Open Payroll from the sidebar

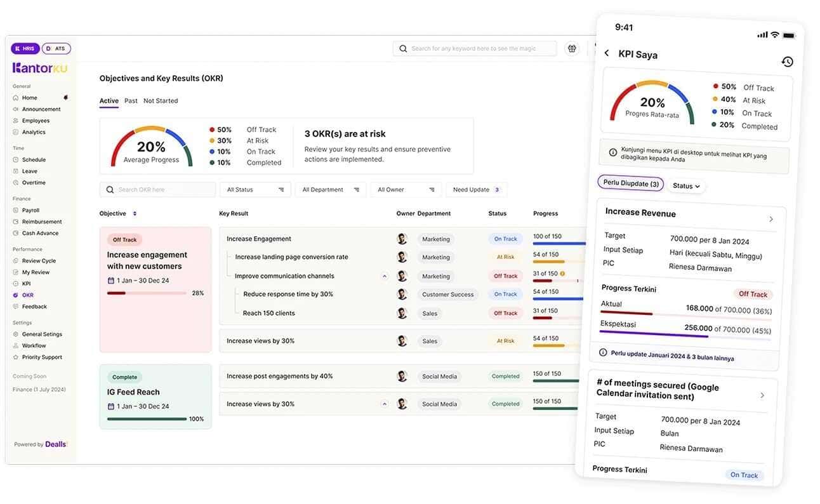coord(30,210)
